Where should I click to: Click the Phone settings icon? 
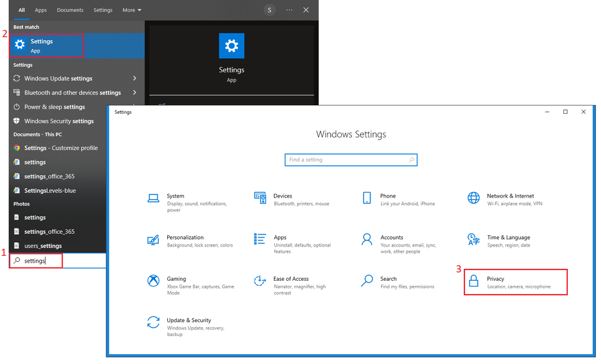[x=367, y=198]
